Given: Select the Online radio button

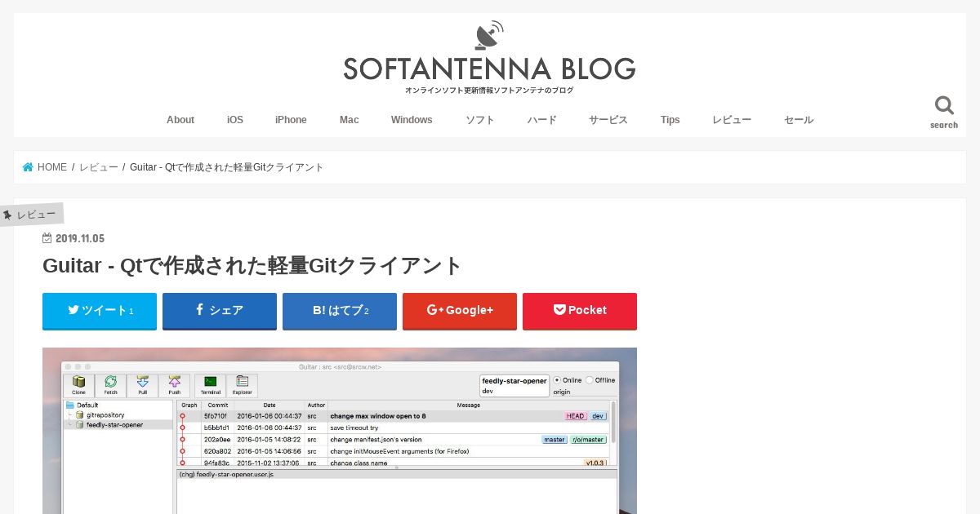Looking at the screenshot, I should pos(558,380).
